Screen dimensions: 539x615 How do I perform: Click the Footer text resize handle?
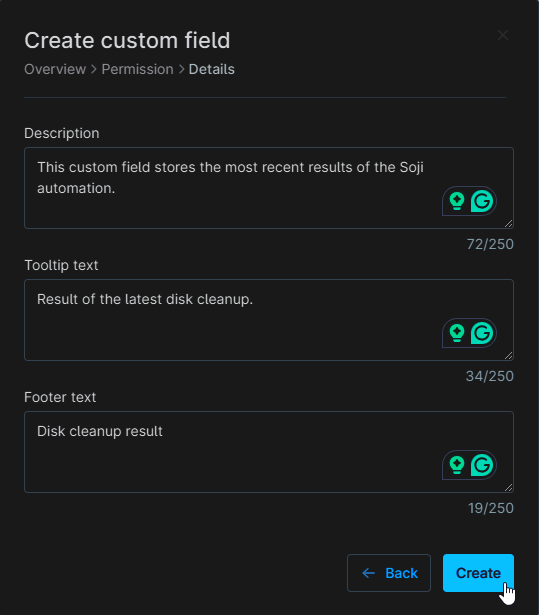(x=508, y=488)
